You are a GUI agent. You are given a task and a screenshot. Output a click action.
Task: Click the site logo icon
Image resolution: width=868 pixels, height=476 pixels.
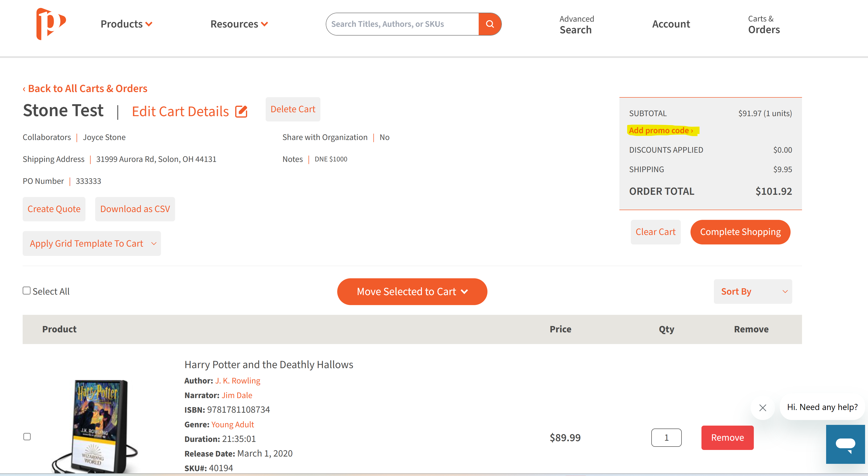(51, 24)
